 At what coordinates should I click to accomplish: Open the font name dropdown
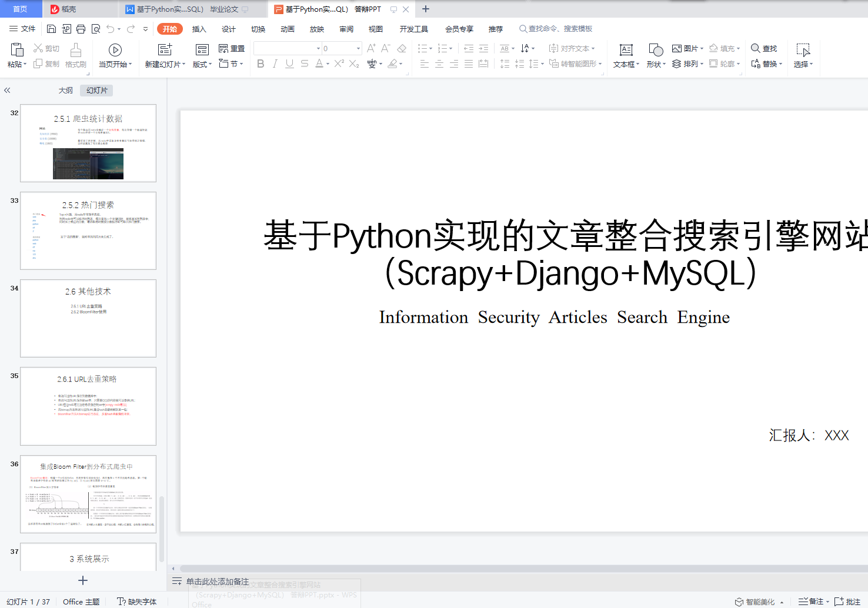pyautogui.click(x=318, y=48)
